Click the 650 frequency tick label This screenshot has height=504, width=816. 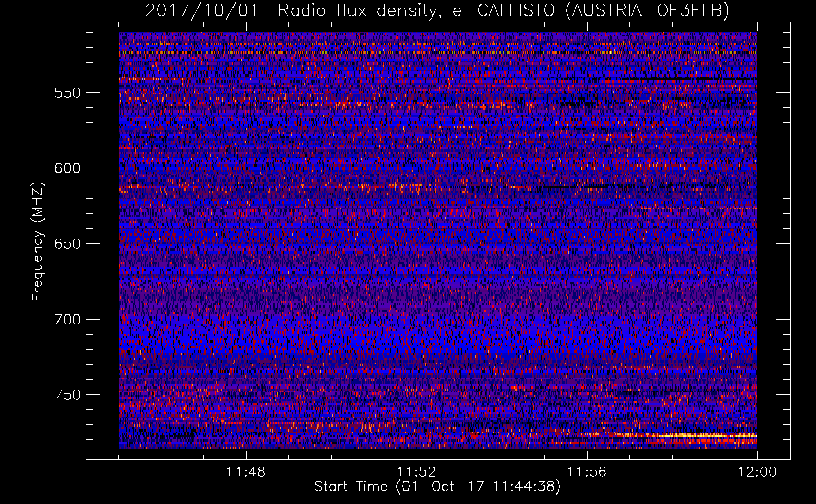point(68,244)
